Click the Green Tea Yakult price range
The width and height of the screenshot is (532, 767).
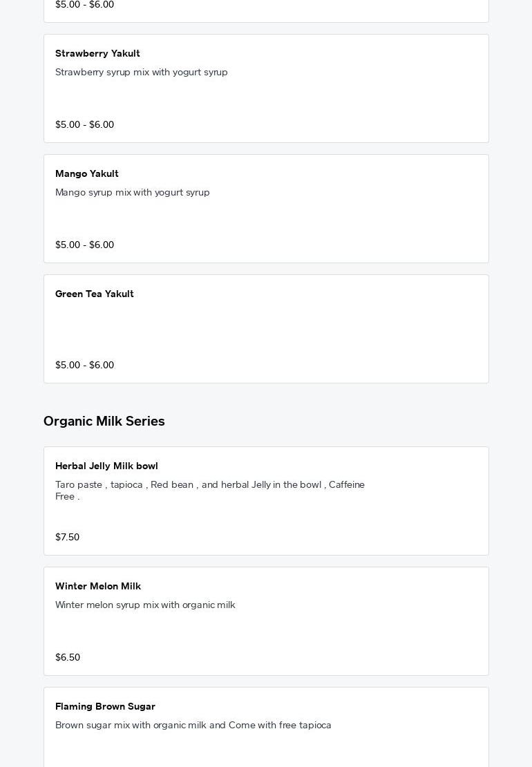(x=84, y=365)
